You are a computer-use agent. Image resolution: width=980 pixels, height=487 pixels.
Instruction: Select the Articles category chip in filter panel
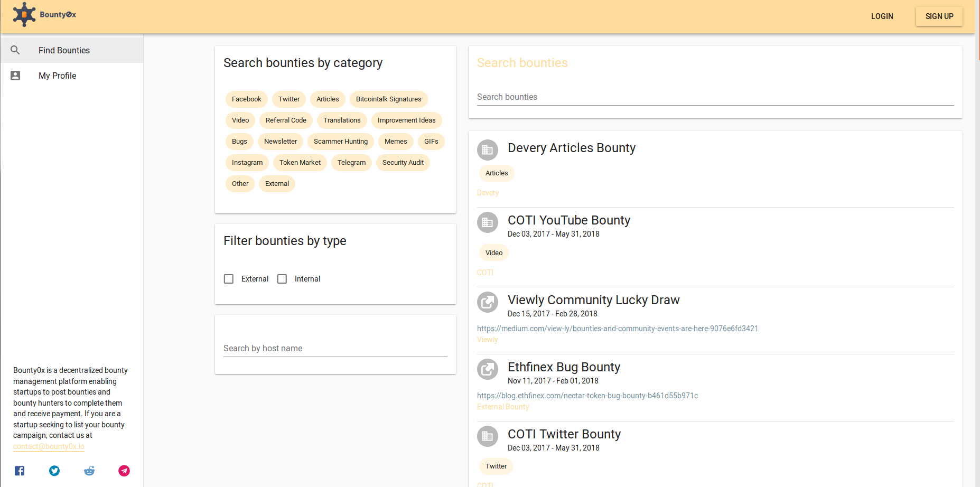pyautogui.click(x=328, y=99)
